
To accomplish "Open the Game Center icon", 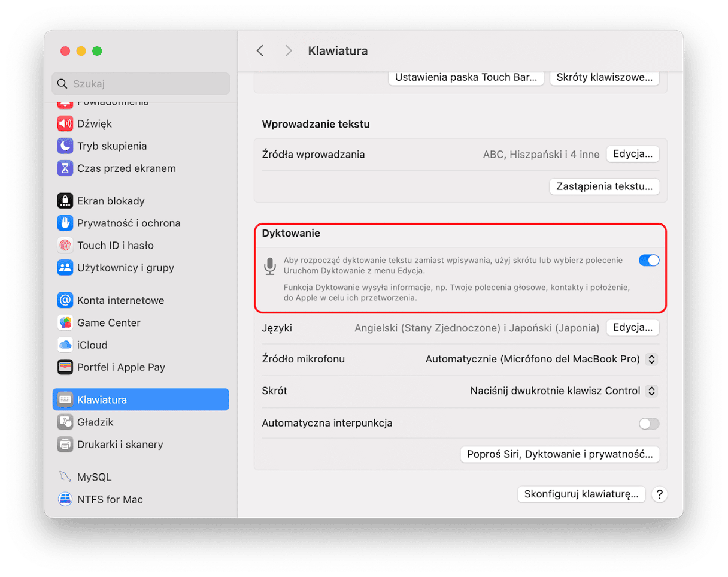I will click(x=65, y=322).
